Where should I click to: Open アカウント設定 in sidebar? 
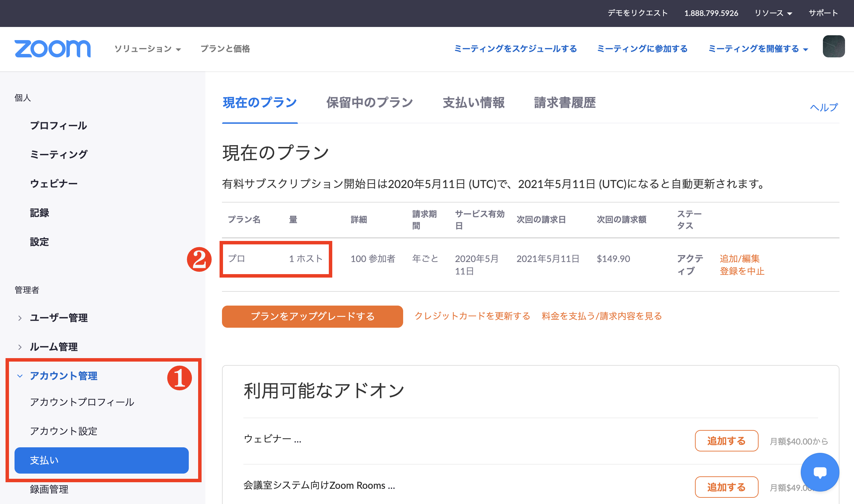click(x=64, y=431)
